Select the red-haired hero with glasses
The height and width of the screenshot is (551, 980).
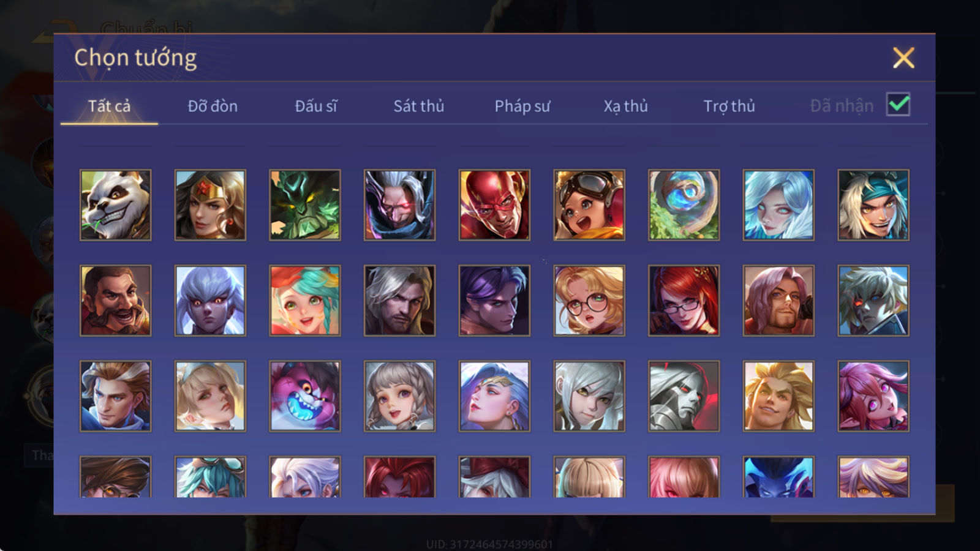(684, 301)
